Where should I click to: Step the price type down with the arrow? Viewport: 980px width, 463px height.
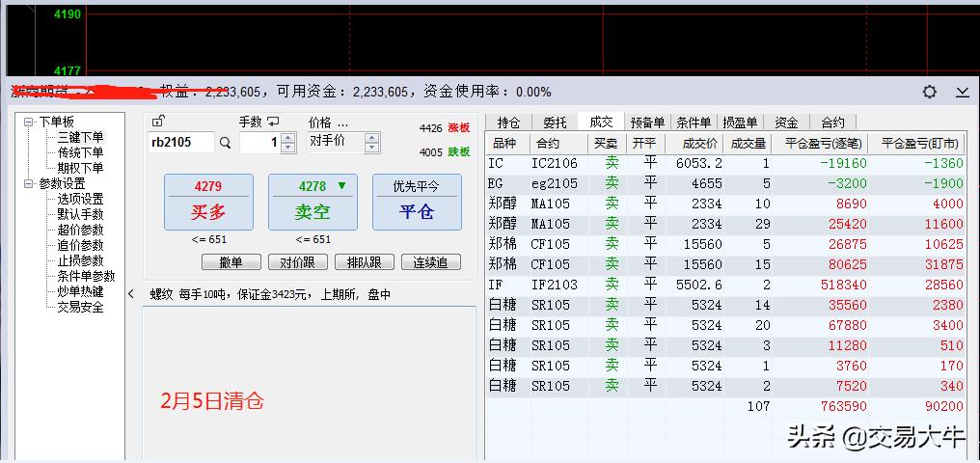[371, 148]
